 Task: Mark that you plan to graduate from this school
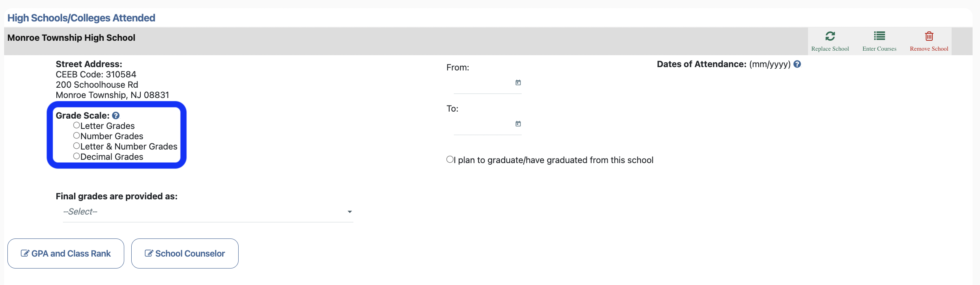pyautogui.click(x=449, y=159)
